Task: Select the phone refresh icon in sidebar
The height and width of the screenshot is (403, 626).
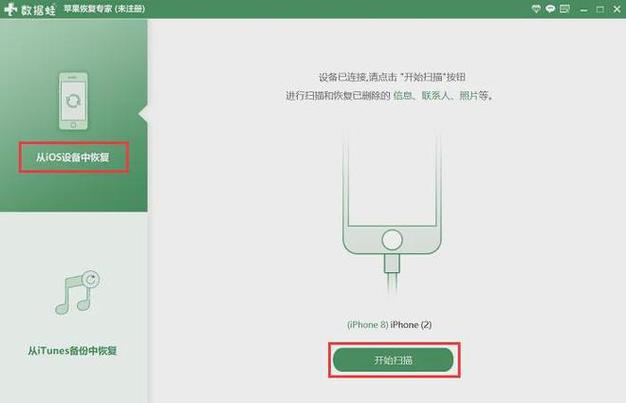Action: 73,101
